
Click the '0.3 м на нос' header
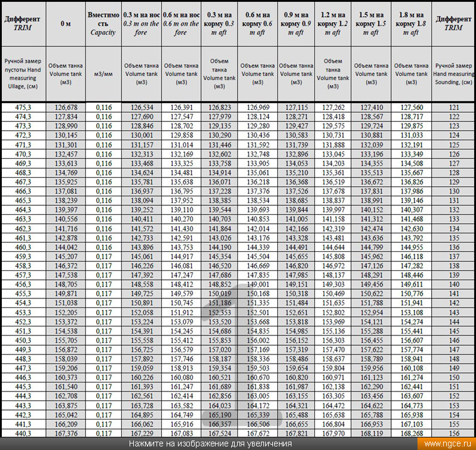pyautogui.click(x=142, y=24)
